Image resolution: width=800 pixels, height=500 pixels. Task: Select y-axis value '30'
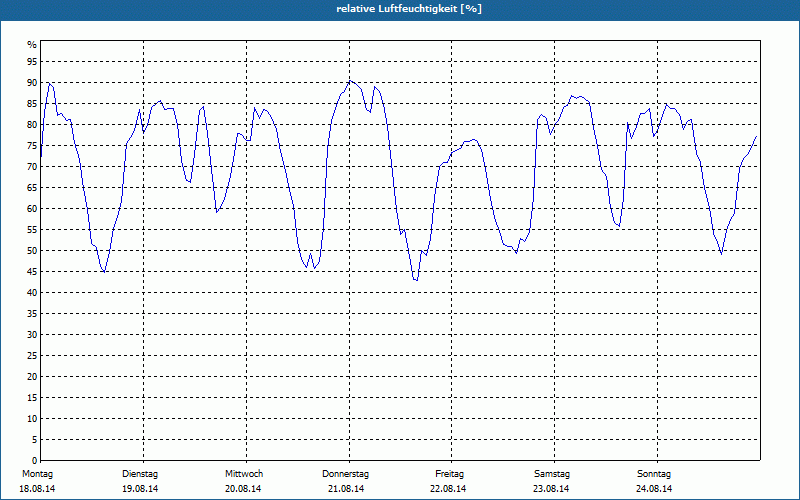pyautogui.click(x=32, y=335)
